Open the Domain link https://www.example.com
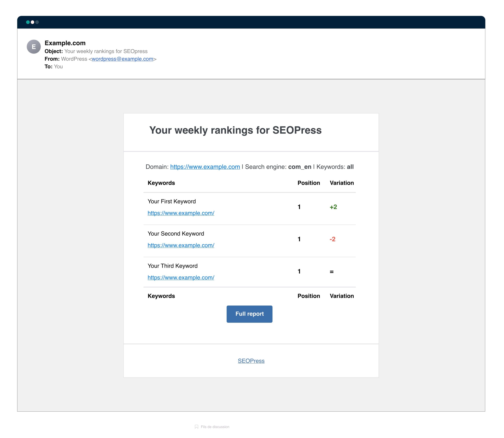504x438 pixels. (x=205, y=167)
